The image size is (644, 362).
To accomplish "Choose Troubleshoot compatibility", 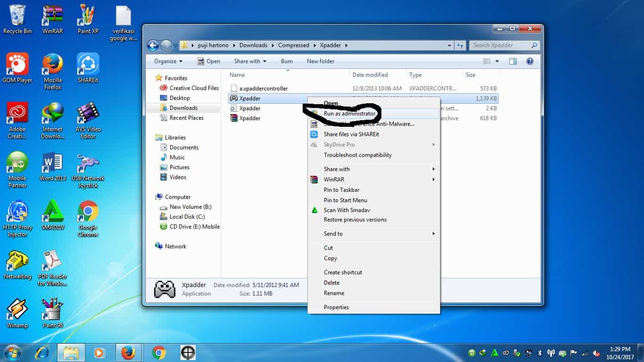I will (373, 155).
